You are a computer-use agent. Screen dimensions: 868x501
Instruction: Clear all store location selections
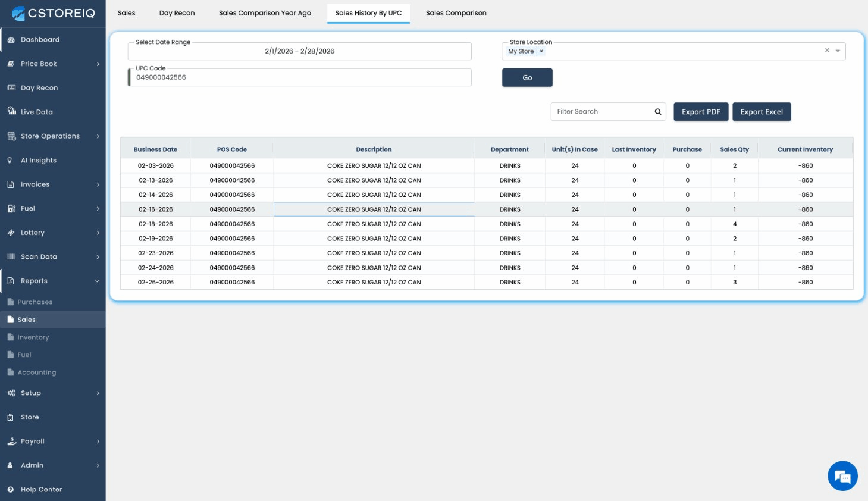point(827,51)
